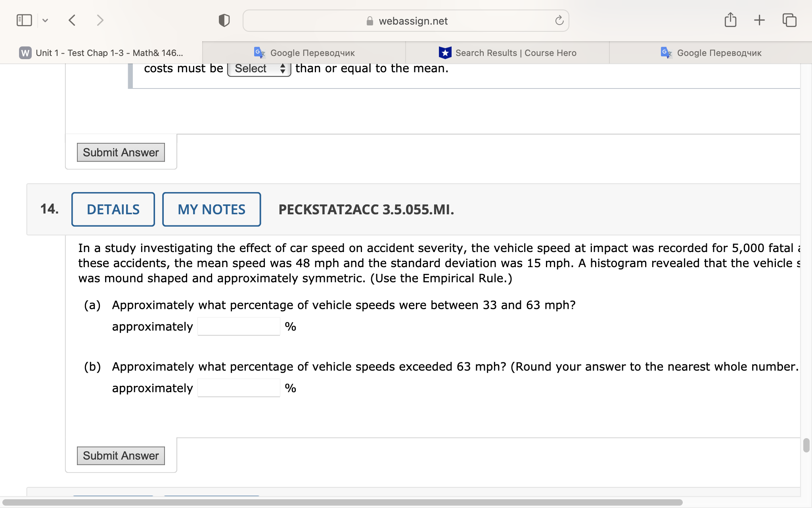Viewport: 812px width, 508px height.
Task: Open a new tab with plus icon
Action: tap(759, 19)
